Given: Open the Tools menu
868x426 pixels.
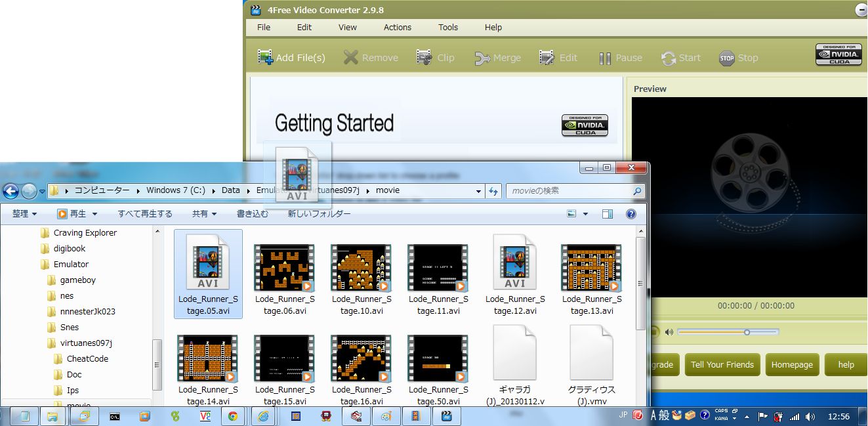Looking at the screenshot, I should pyautogui.click(x=448, y=27).
